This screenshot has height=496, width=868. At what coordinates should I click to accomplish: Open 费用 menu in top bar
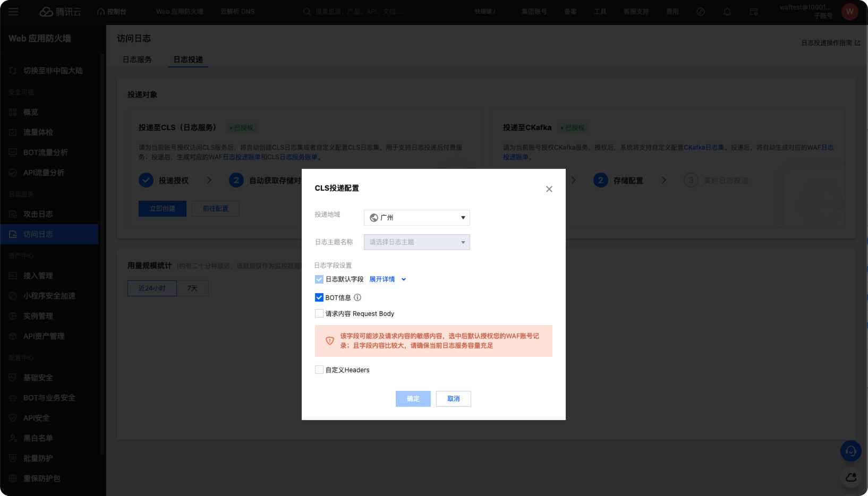pyautogui.click(x=673, y=12)
